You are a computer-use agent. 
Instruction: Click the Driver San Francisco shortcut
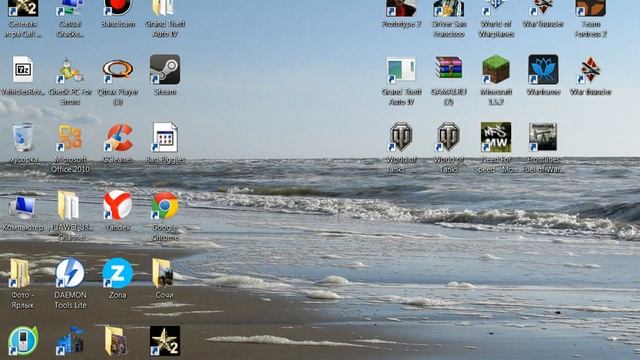[x=449, y=8]
